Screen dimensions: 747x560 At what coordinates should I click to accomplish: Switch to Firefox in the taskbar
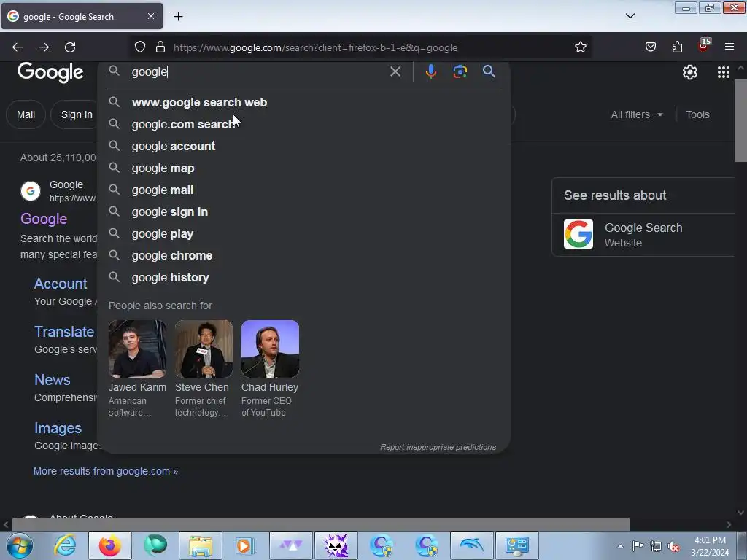click(x=110, y=545)
